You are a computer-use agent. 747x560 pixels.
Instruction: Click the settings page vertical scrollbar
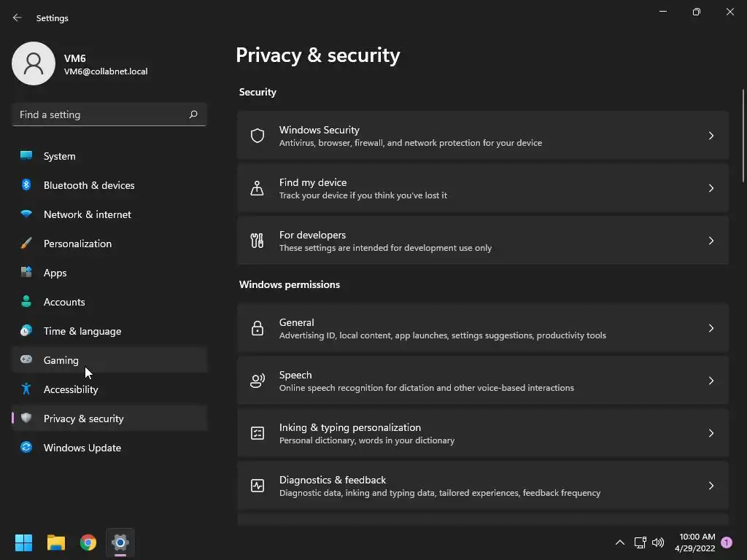(x=743, y=135)
